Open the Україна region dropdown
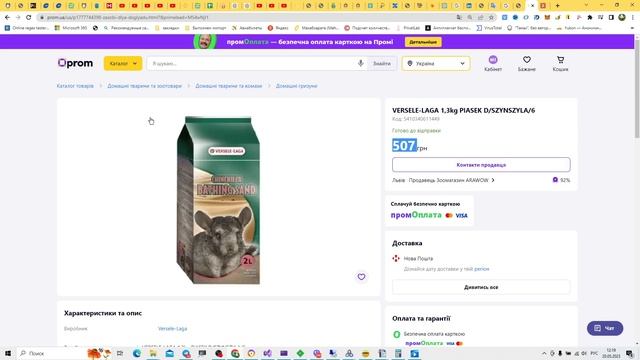640x360 pixels. 436,64
